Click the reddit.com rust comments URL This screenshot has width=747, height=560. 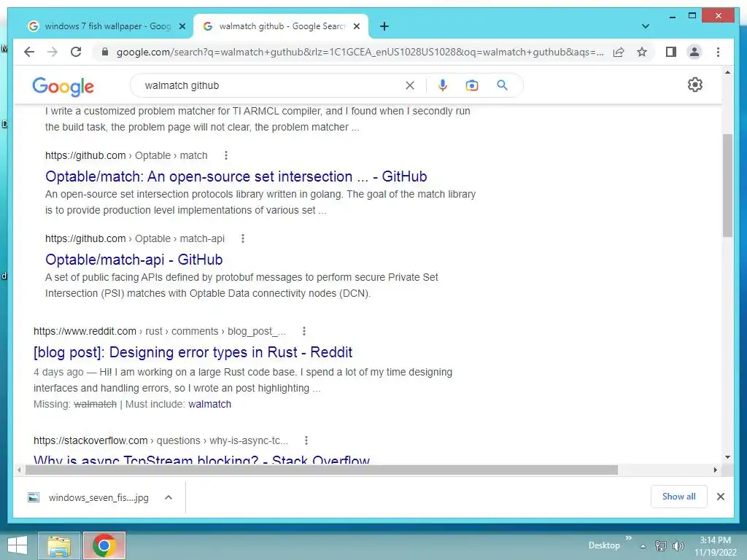point(160,331)
